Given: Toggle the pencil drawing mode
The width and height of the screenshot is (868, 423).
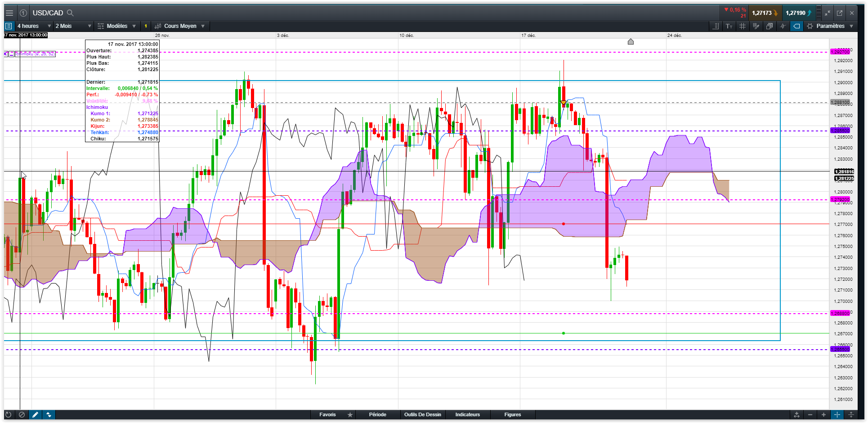Looking at the screenshot, I should 35,414.
